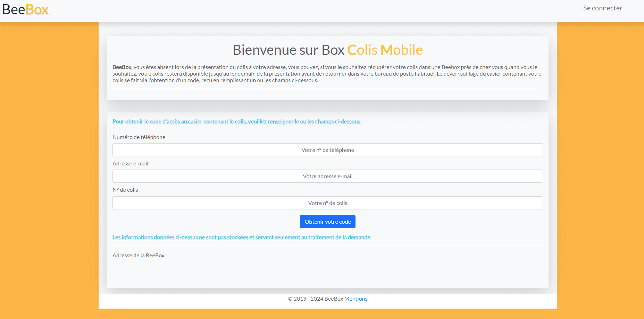Click the Adresse de la BeeBox text

pyautogui.click(x=140, y=255)
